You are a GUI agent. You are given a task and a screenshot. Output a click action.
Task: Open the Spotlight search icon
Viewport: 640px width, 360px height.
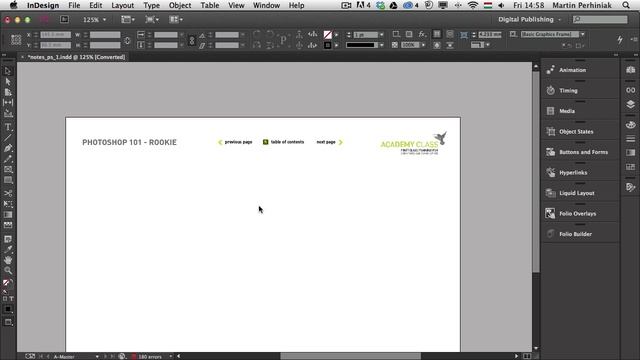pos(626,5)
